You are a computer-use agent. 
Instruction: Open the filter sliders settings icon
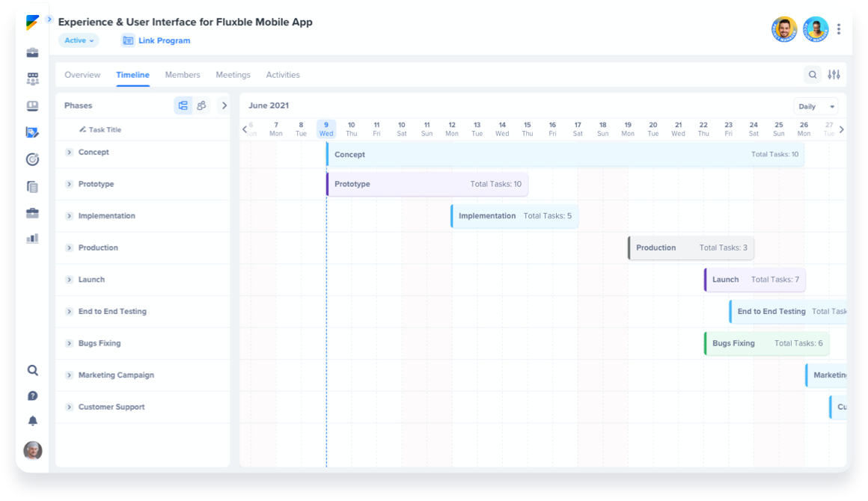[834, 75]
